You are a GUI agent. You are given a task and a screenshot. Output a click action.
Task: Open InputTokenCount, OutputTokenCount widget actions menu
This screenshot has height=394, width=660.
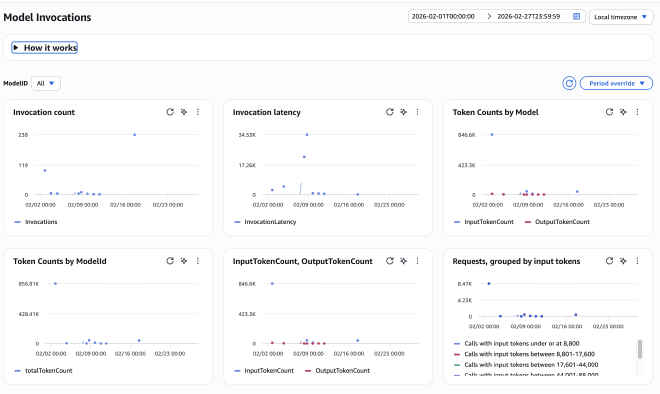click(418, 261)
